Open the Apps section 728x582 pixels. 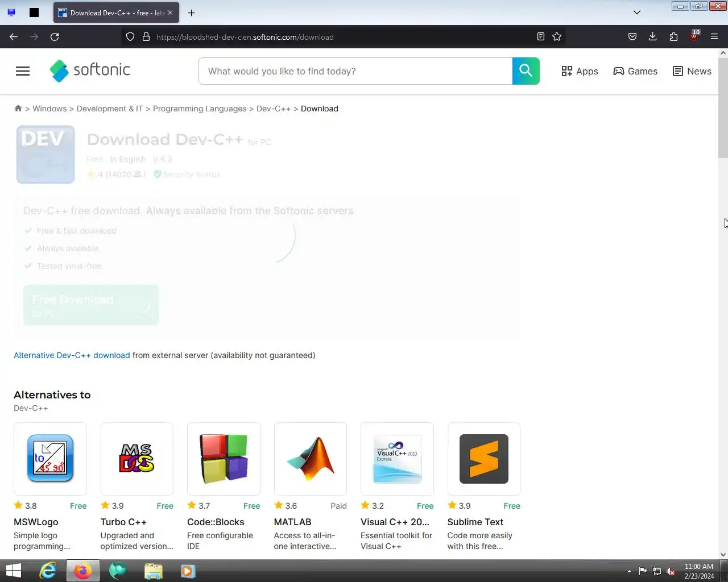coord(580,71)
